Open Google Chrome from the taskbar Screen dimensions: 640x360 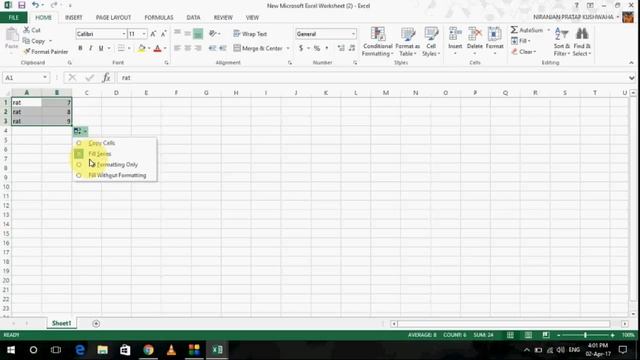pos(148,350)
